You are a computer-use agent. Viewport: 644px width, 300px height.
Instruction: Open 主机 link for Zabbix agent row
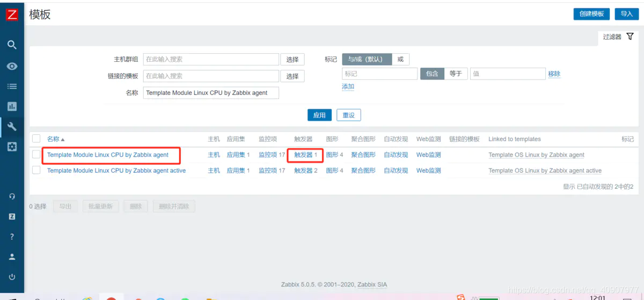[x=214, y=155]
